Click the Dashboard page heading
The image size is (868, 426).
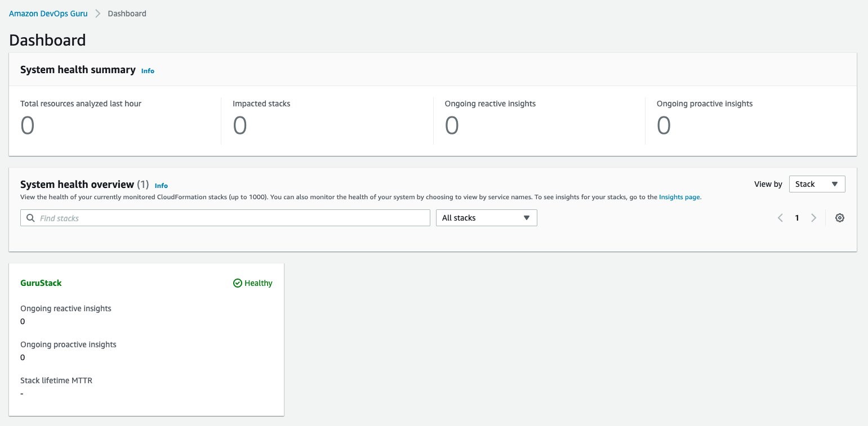pos(47,40)
